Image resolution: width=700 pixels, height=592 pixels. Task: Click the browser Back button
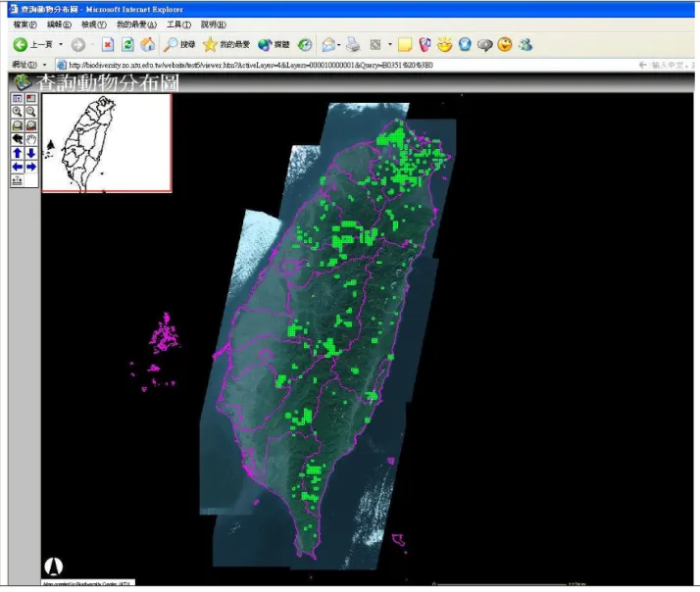[32, 44]
